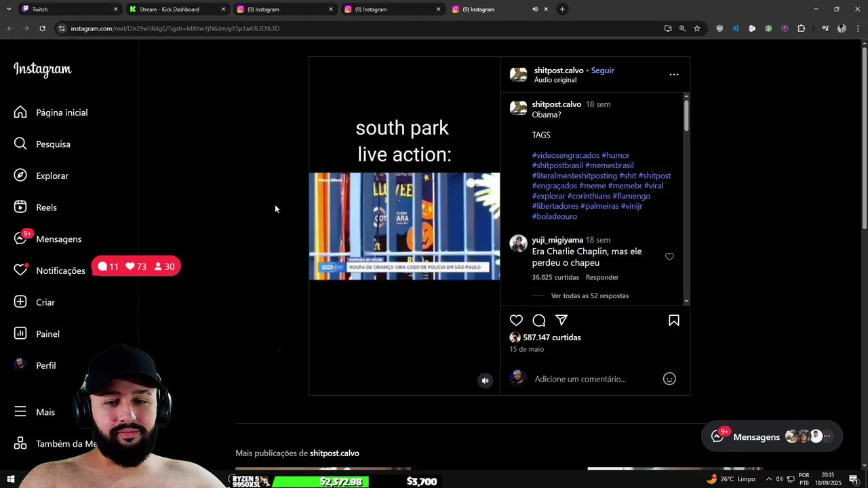The image size is (868, 488).
Task: Open weather widget 26°C Limpo
Action: pyautogui.click(x=730, y=479)
